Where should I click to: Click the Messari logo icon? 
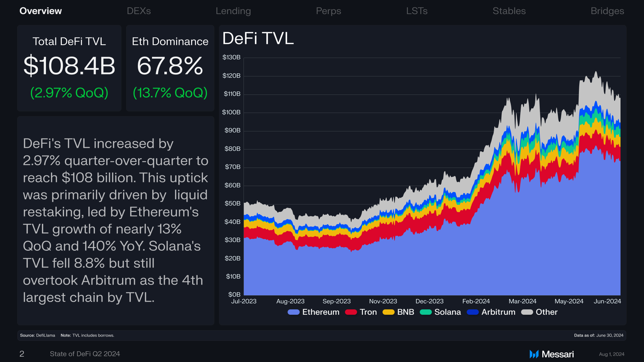(534, 354)
